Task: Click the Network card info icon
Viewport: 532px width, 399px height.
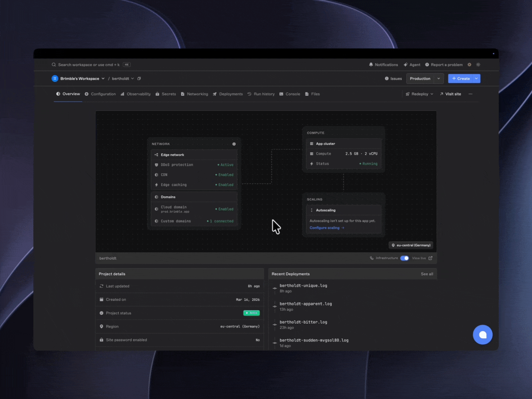Action: point(234,144)
